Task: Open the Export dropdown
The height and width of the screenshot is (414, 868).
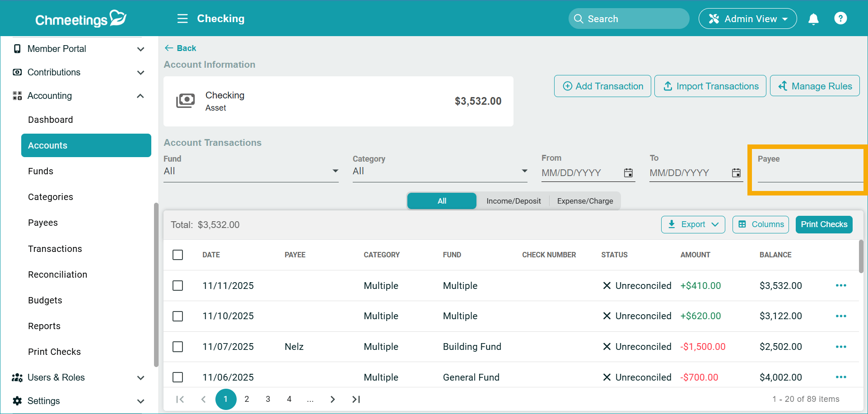Action: (693, 224)
